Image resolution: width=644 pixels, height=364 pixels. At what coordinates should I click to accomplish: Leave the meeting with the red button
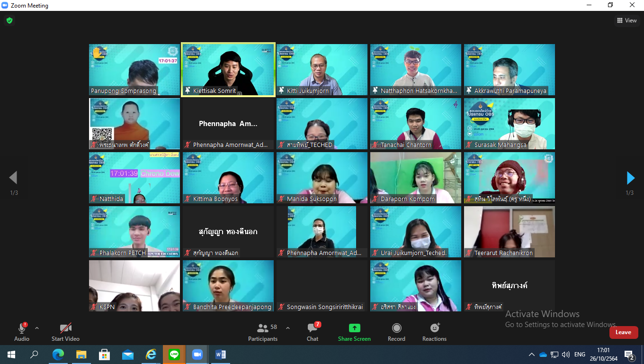tap(624, 332)
